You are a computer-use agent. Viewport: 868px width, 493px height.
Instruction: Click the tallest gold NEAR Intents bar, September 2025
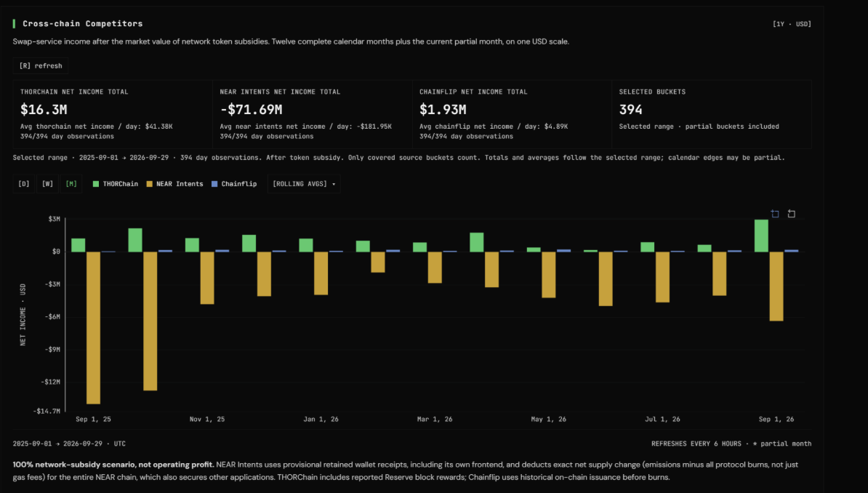tap(94, 328)
